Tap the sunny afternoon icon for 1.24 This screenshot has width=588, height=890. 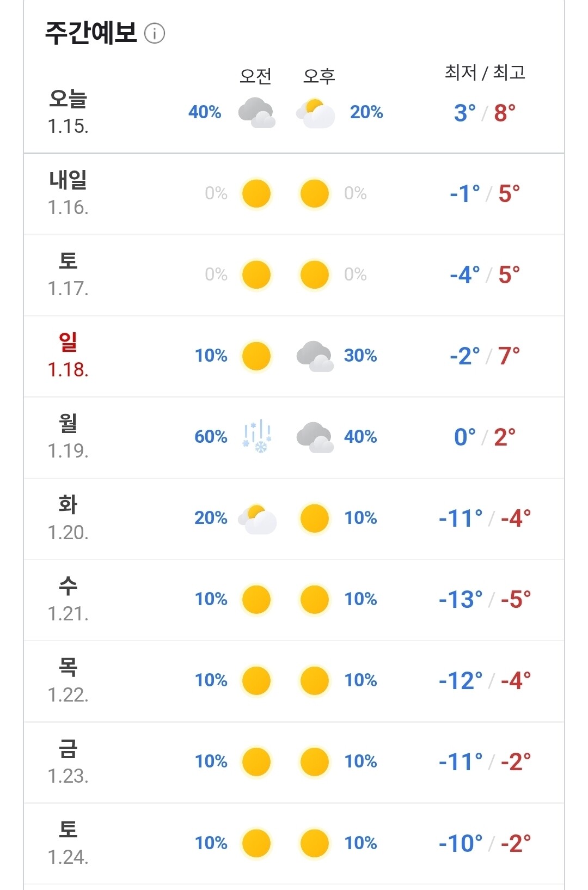pos(314,843)
